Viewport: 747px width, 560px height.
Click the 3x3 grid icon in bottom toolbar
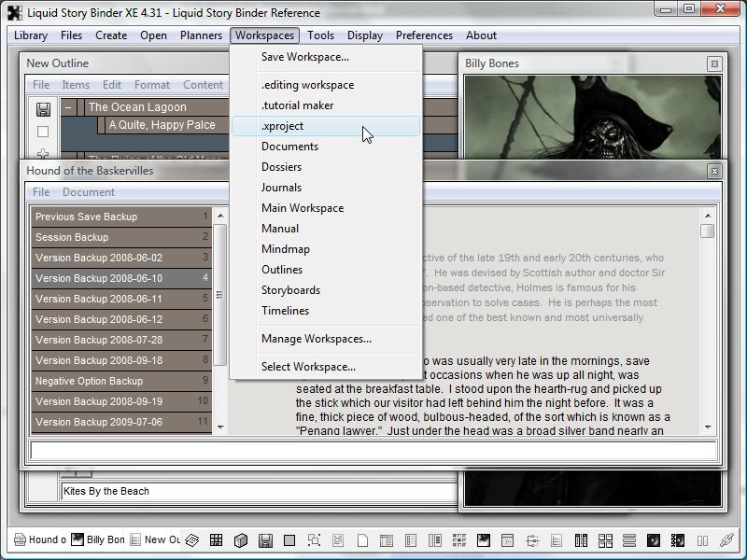216,540
